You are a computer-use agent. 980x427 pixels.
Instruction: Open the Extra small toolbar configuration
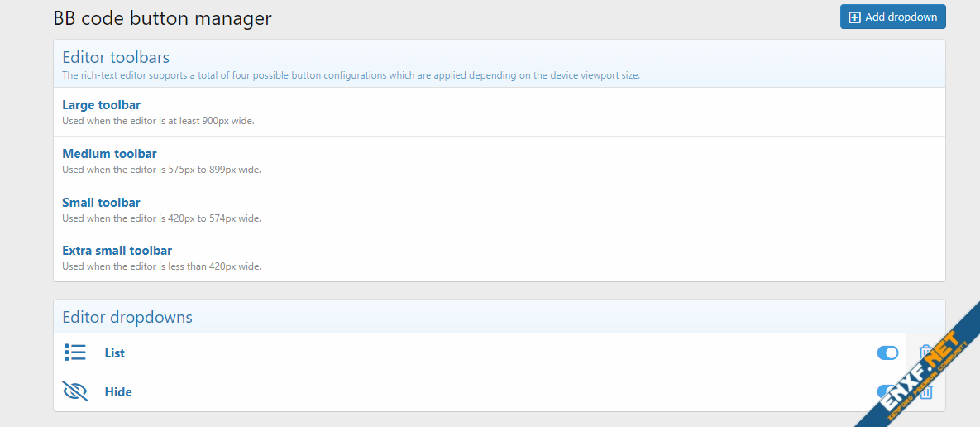click(117, 251)
